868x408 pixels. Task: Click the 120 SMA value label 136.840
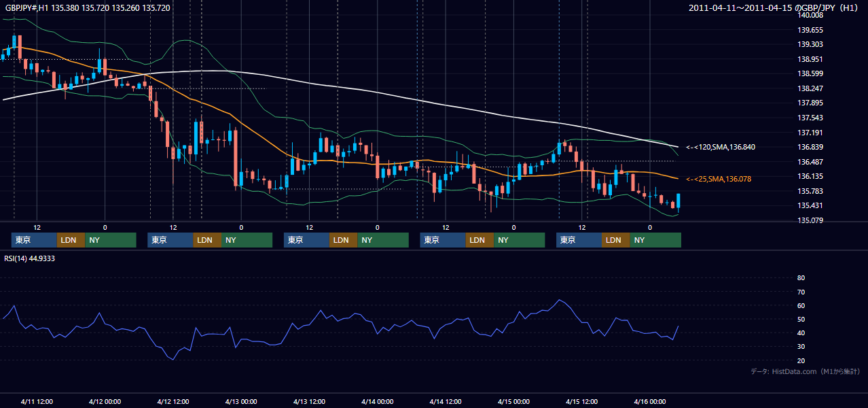click(x=721, y=147)
